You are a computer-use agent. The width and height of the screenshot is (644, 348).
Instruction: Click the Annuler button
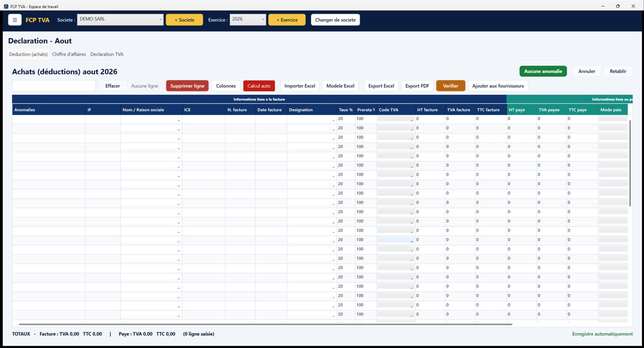tap(587, 71)
